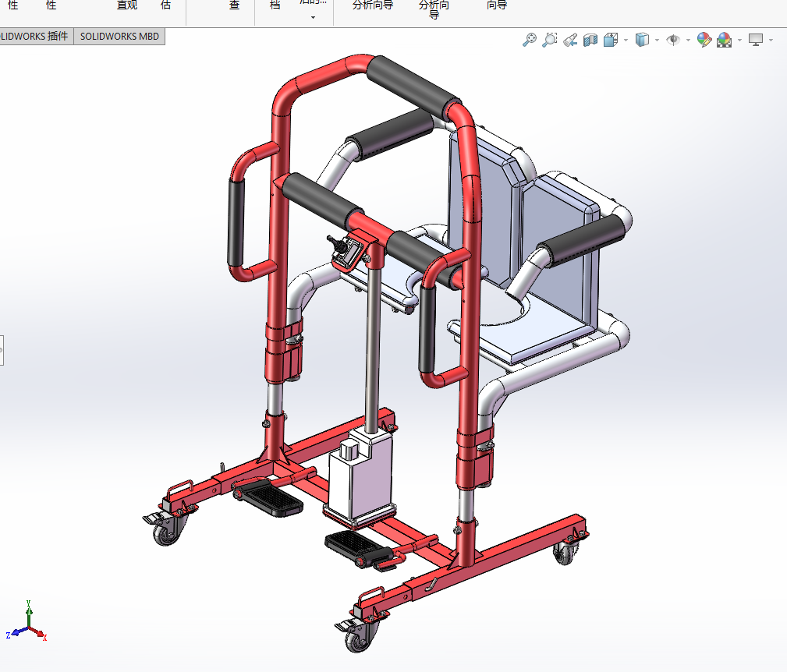
Task: Toggle the Hide/Show Items eye icon
Action: pos(673,40)
